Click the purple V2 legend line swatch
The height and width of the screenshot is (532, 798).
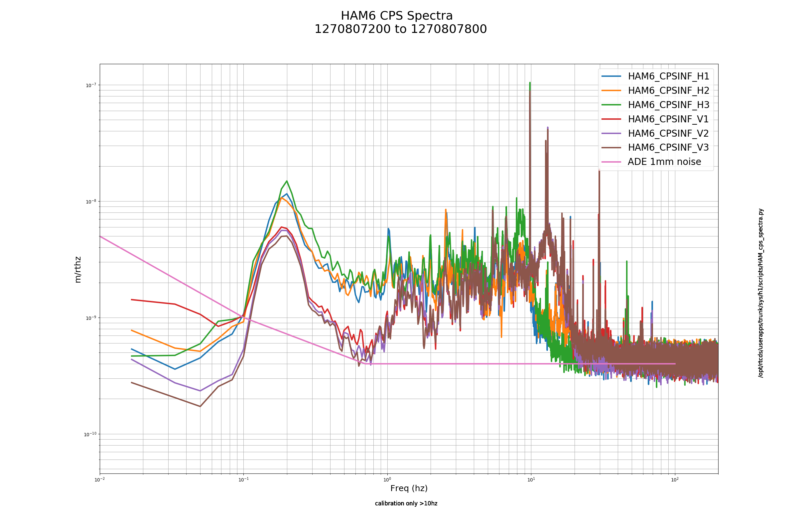611,133
